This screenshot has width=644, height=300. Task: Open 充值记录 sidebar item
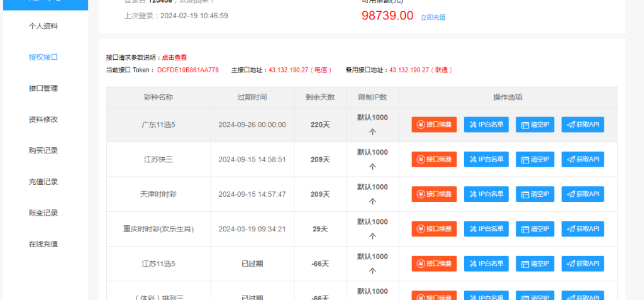coord(43,182)
